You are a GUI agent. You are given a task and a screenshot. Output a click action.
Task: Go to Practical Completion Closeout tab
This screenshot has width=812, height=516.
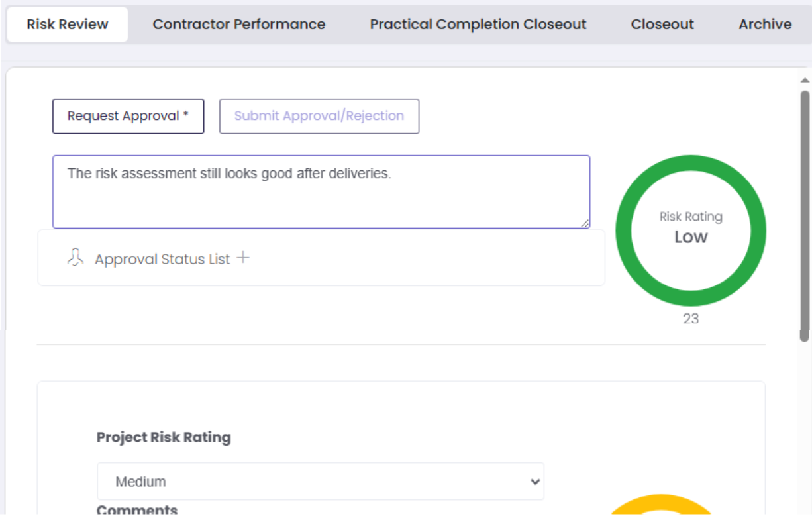(x=478, y=25)
